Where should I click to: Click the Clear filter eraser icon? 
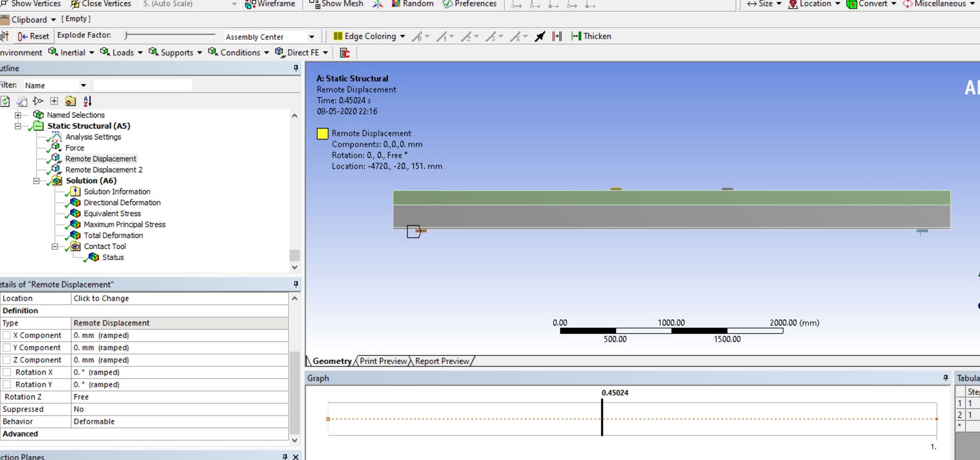[21, 101]
